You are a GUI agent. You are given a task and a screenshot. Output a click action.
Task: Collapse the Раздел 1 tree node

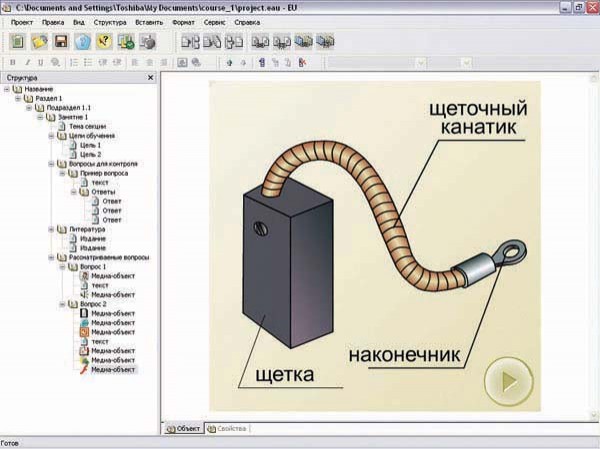[17, 99]
